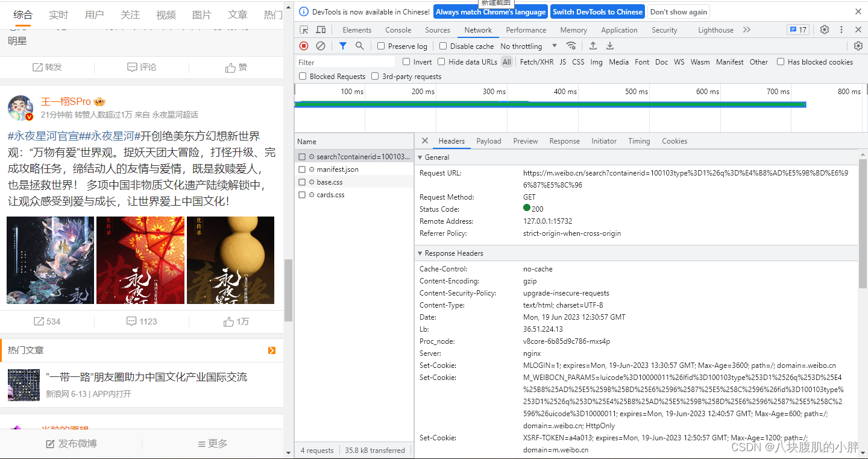
Task: Close the request details pane
Action: click(425, 141)
